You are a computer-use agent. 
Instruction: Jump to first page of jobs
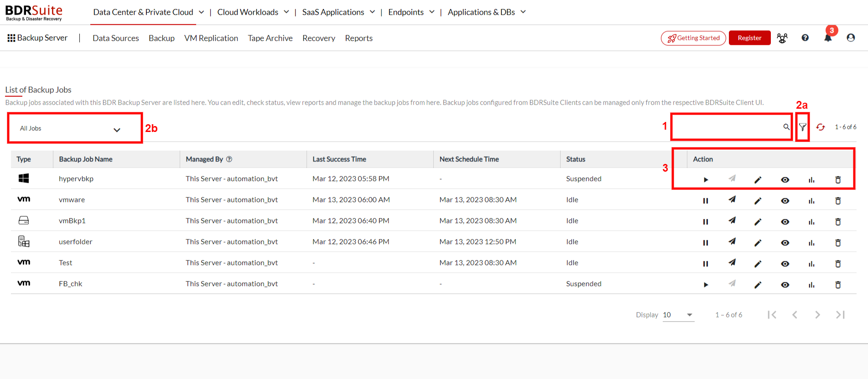pos(772,315)
